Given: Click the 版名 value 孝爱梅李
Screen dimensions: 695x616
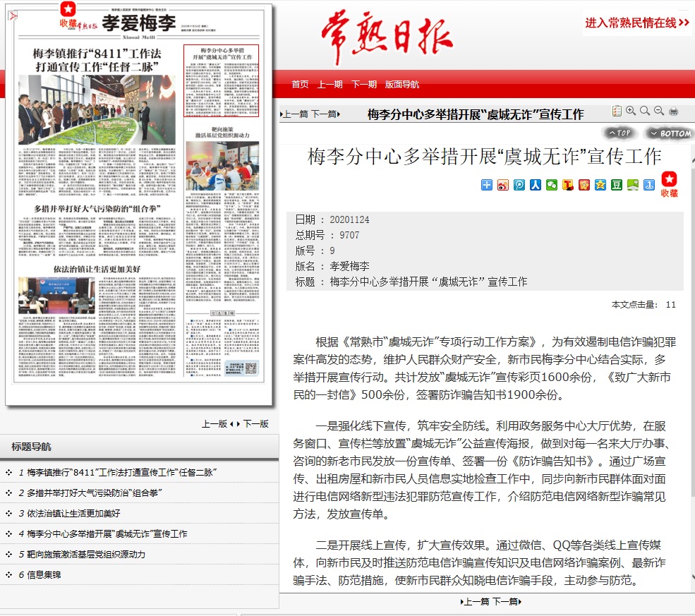Looking at the screenshot, I should (349, 266).
